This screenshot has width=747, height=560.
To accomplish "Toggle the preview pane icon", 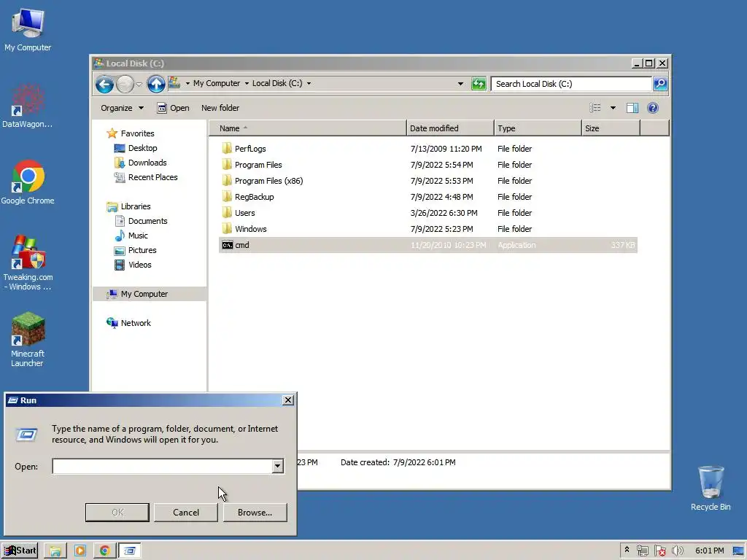I will coord(632,108).
